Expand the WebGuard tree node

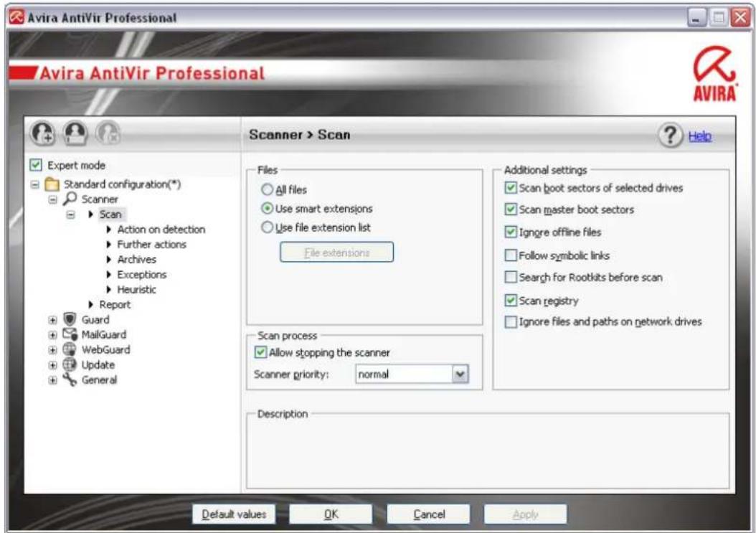click(52, 349)
